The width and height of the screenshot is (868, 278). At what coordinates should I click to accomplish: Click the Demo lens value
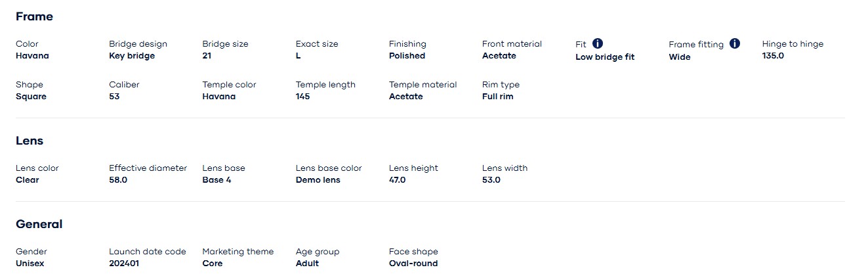318,180
